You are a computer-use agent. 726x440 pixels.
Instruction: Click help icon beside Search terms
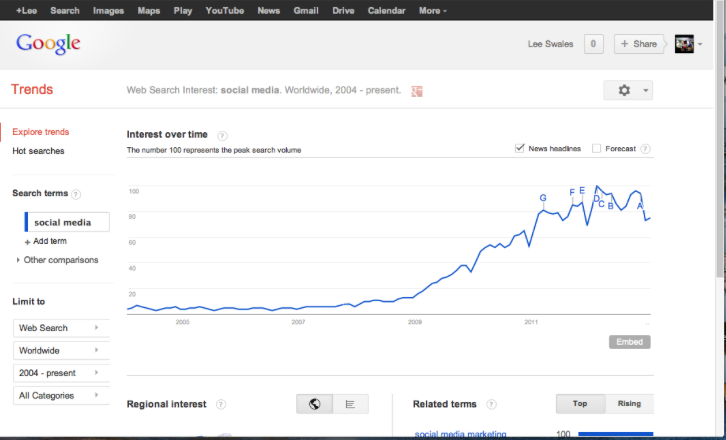pyautogui.click(x=76, y=194)
